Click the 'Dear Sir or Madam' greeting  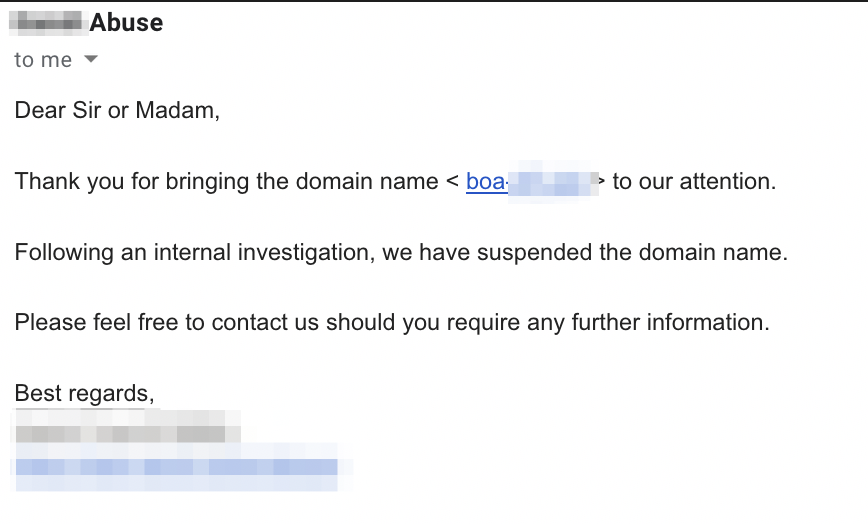(x=116, y=110)
